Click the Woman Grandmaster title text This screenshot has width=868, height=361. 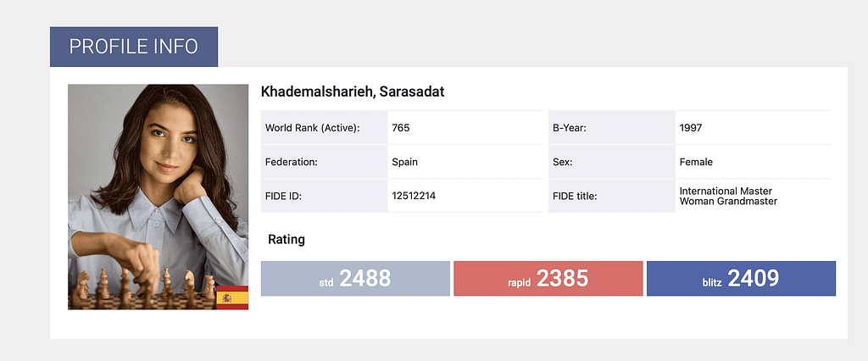point(728,201)
